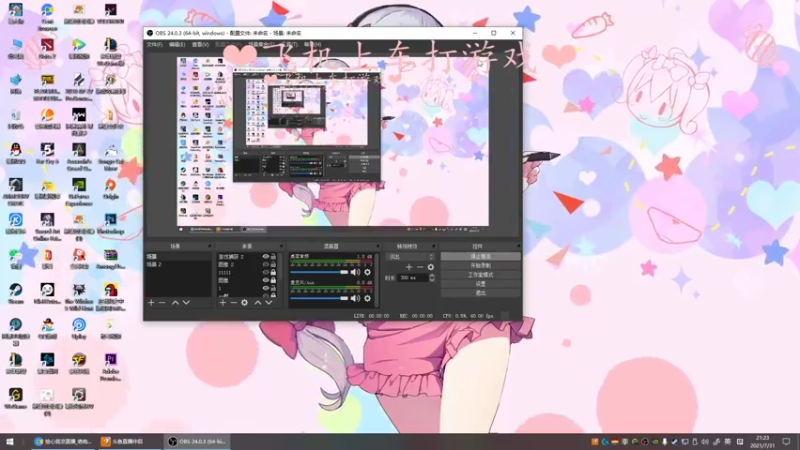The width and height of the screenshot is (800, 450).
Task: Adjust the transition duration stepper arrows
Action: [432, 278]
